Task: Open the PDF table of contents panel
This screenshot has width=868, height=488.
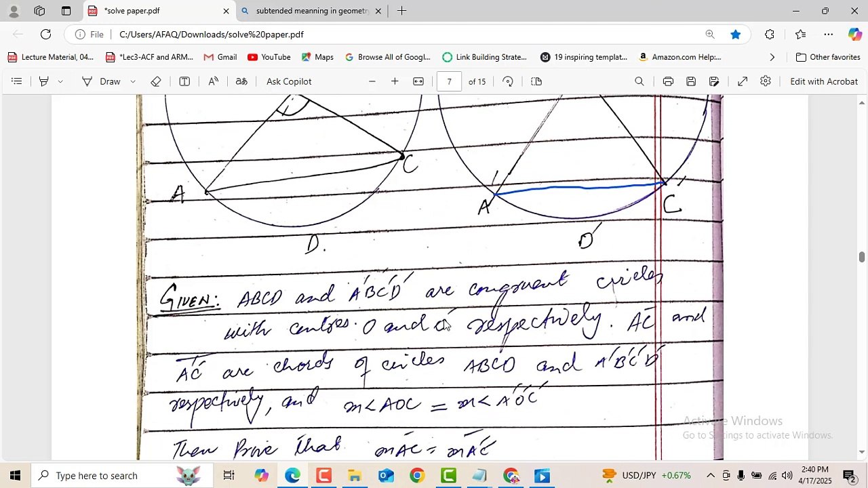Action: click(x=17, y=81)
